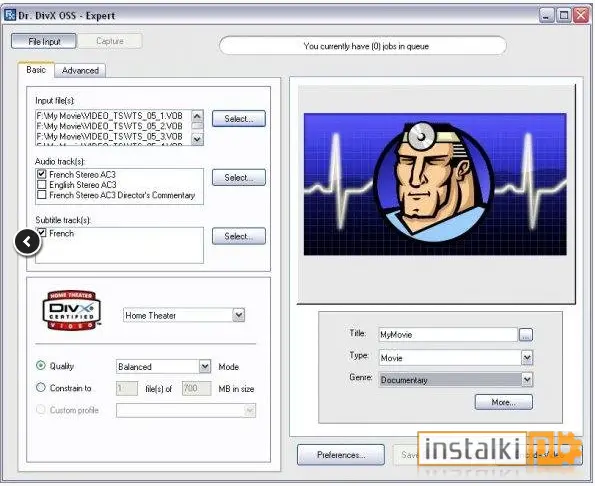Screen dimensions: 595x486
Task: Click the Dr. DivX app icon in title bar
Action: pos(9,15)
